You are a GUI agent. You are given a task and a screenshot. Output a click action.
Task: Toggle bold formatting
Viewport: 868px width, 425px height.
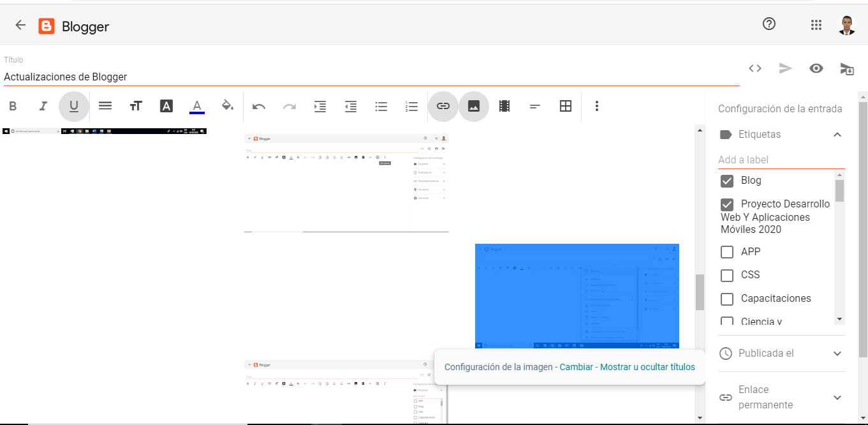pyautogui.click(x=13, y=107)
